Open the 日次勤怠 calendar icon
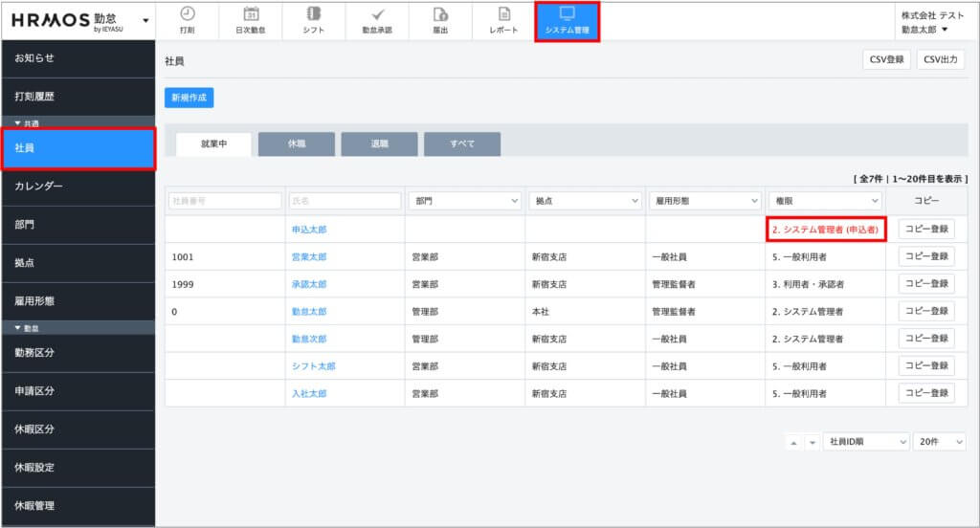Viewport: 980px width, 528px height. point(251,14)
